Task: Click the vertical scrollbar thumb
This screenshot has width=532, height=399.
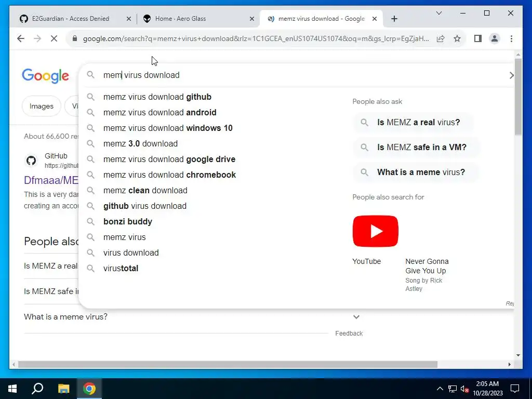Action: click(x=518, y=97)
